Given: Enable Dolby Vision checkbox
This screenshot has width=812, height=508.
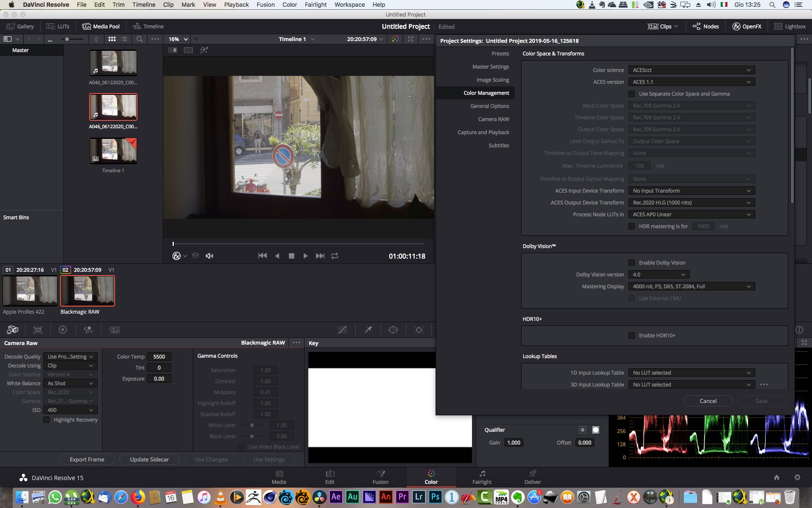Looking at the screenshot, I should pyautogui.click(x=631, y=262).
